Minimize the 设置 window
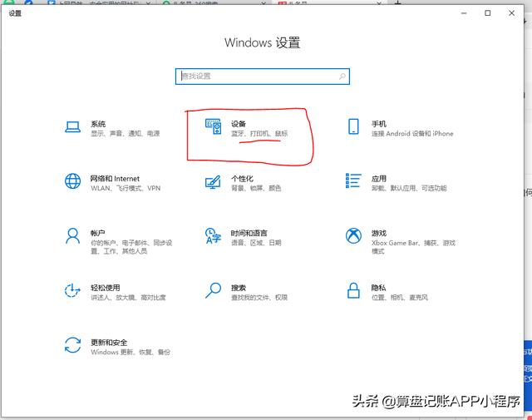This screenshot has height=420, width=532. [x=464, y=13]
